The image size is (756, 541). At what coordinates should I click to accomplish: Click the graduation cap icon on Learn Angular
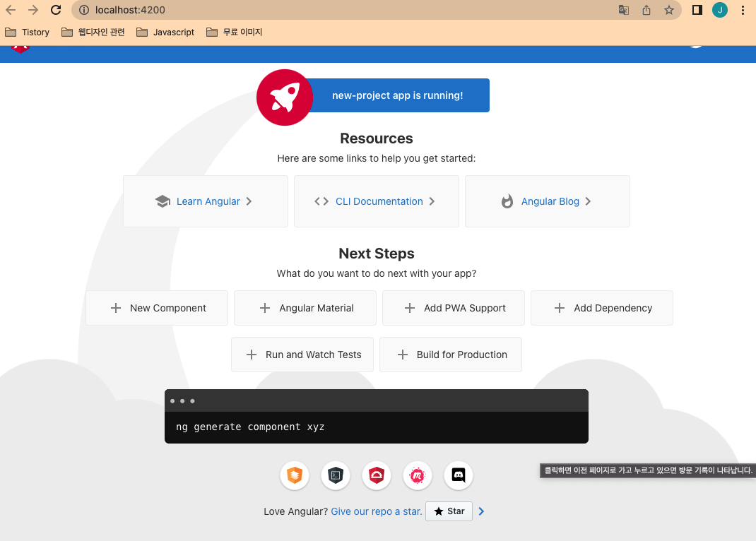(163, 201)
